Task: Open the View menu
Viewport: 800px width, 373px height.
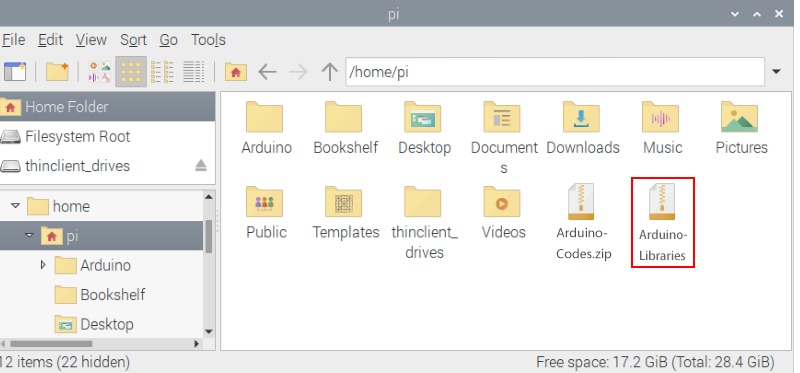Action: (x=91, y=40)
